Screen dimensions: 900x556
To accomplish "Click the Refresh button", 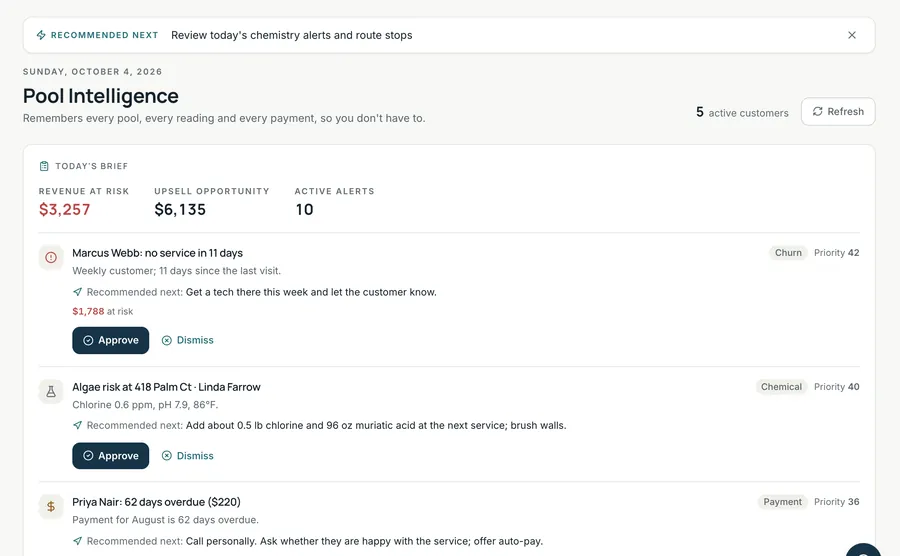I will coord(838,111).
